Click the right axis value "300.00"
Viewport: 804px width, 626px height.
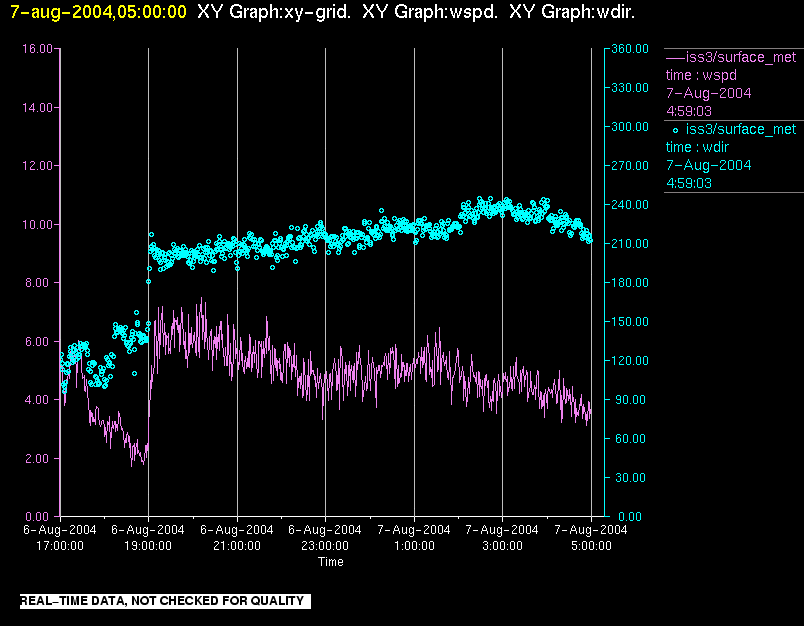tap(630, 127)
